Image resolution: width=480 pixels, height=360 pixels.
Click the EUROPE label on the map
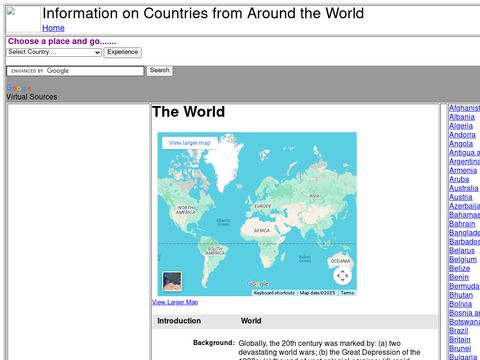pos(263,206)
